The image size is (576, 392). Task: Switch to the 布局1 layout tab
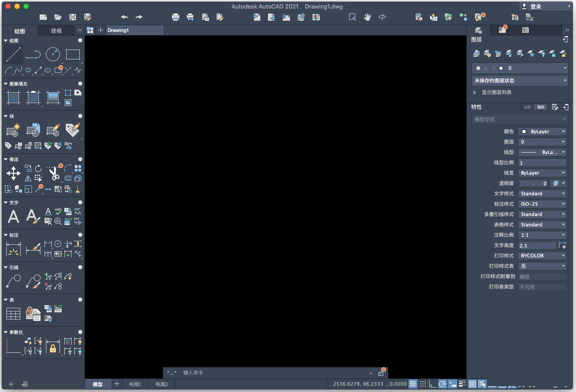(x=135, y=384)
